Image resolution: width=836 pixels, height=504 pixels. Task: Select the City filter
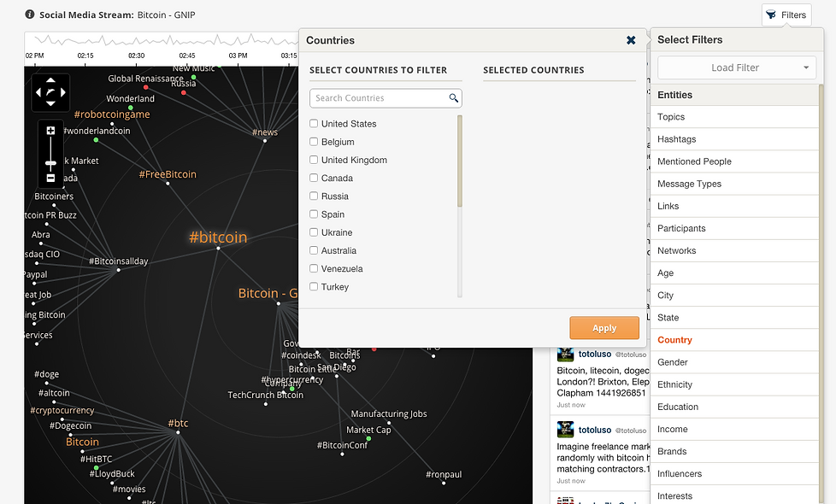pos(734,296)
